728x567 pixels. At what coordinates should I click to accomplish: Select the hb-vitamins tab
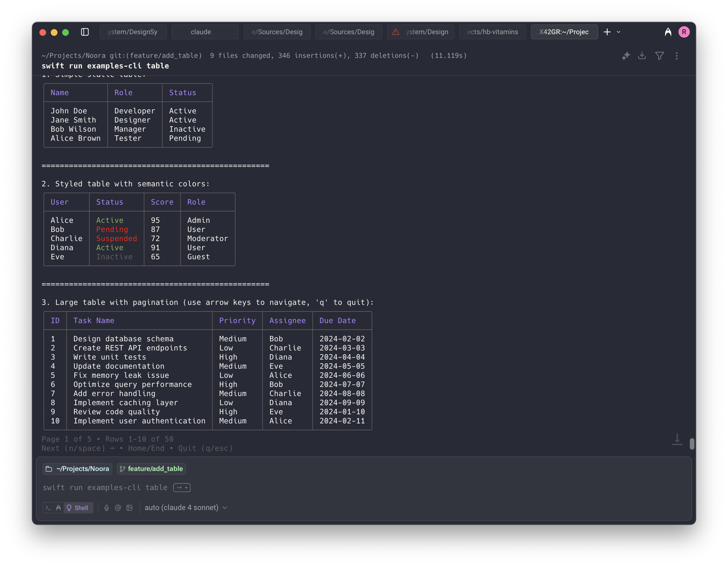tap(492, 32)
